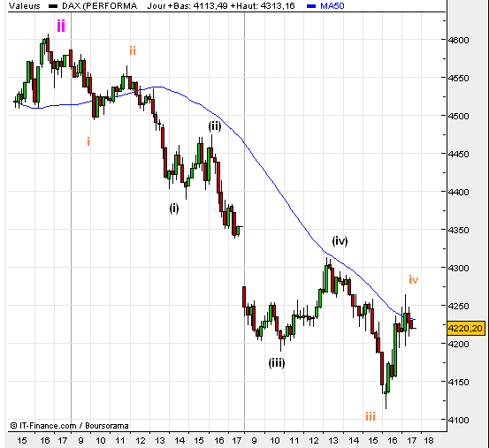The width and height of the screenshot is (489, 448).
Task: Click the 4400 price axis label
Action: [x=458, y=193]
